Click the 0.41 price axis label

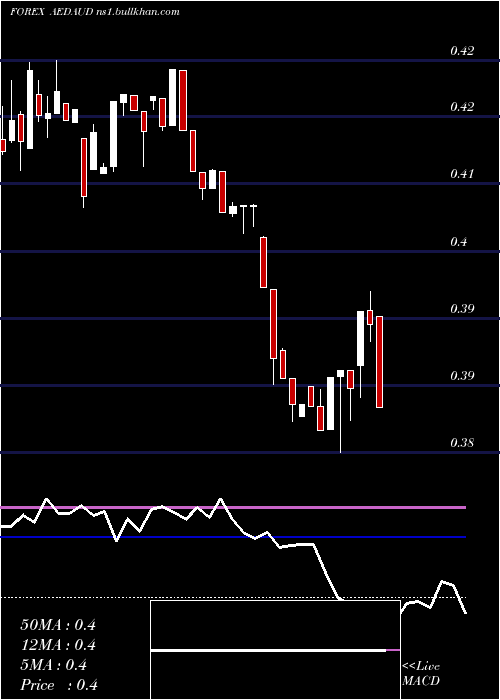tap(462, 173)
